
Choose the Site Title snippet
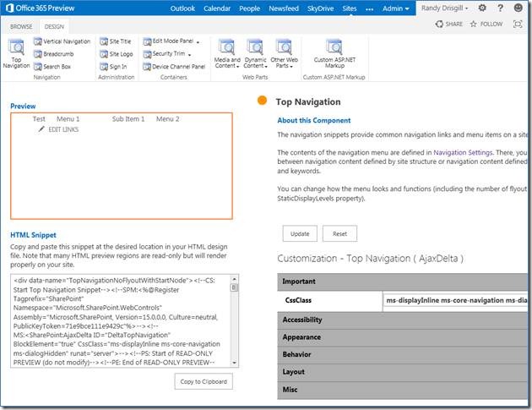116,41
